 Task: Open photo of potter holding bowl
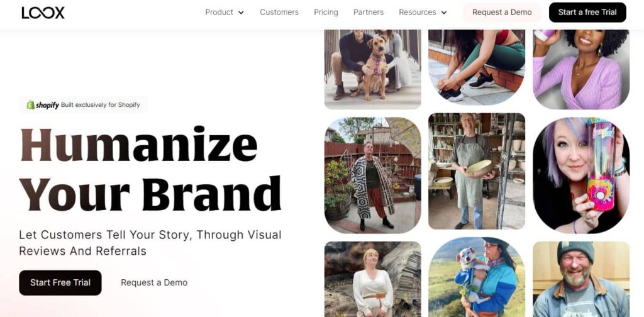(477, 171)
